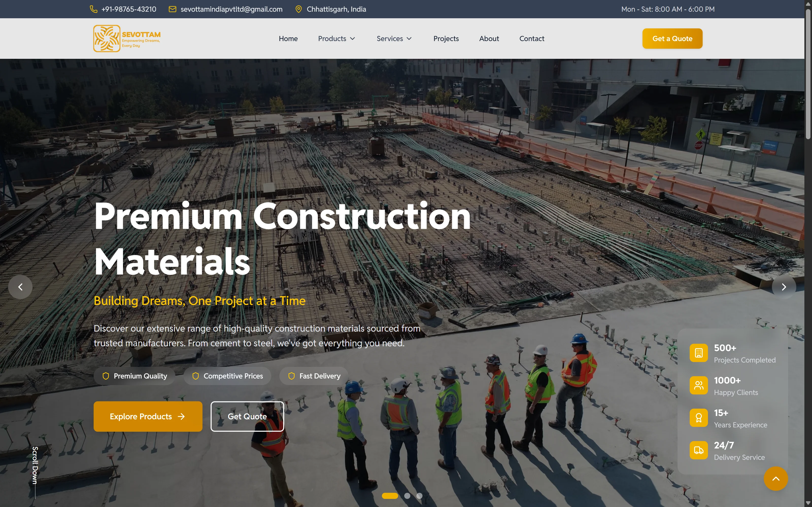Image resolution: width=812 pixels, height=507 pixels.
Task: Click the location pin icon
Action: click(298, 9)
